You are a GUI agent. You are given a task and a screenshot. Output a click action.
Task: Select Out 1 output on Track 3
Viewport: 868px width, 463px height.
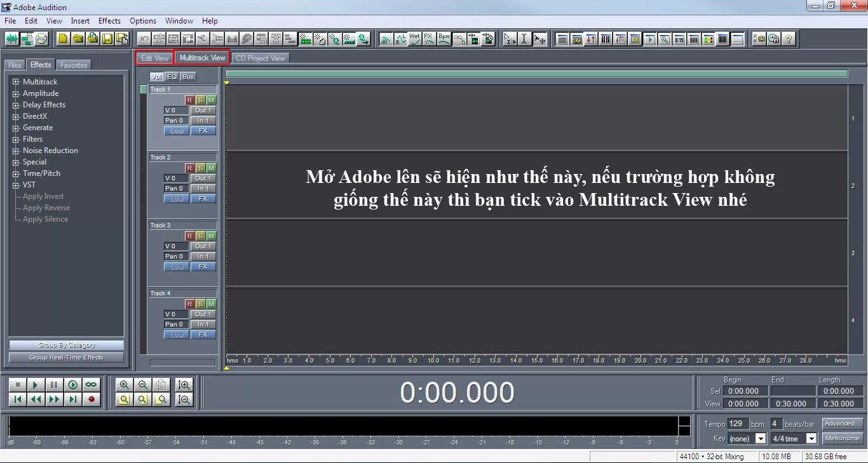(x=203, y=246)
